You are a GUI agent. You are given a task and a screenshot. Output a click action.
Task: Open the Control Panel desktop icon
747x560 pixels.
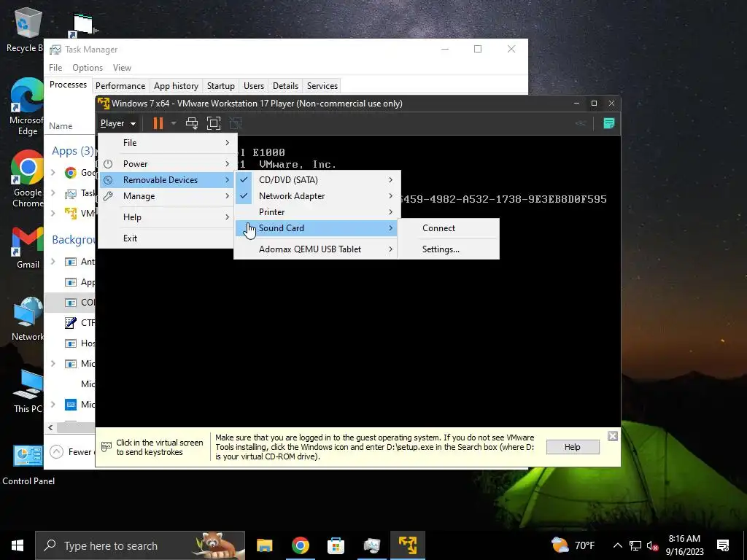click(x=28, y=465)
